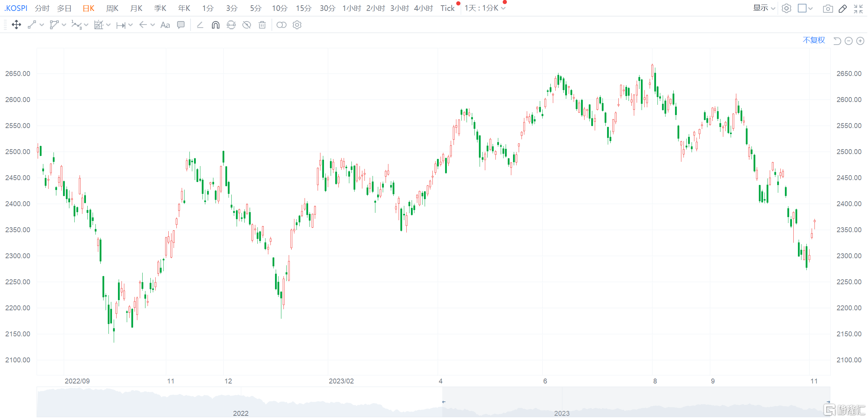This screenshot has width=868, height=419.
Task: Click the toolbar drag grip handle
Action: 5,25
